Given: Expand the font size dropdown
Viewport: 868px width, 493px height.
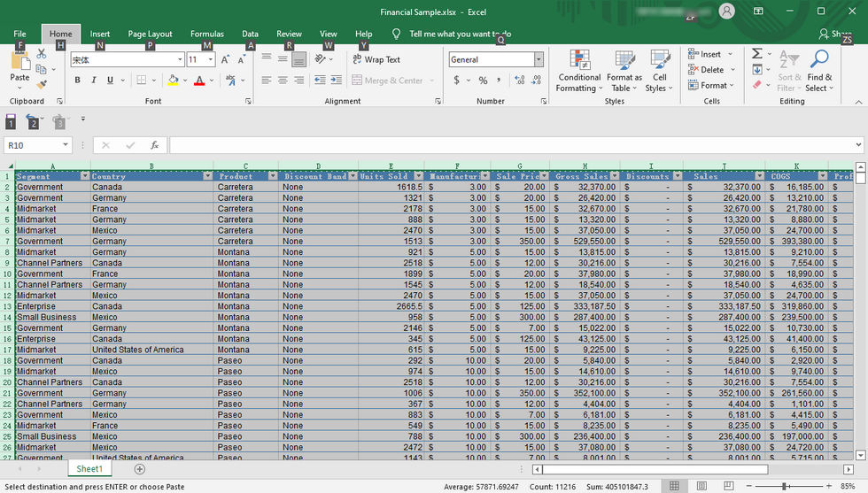Looking at the screenshot, I should tap(210, 60).
